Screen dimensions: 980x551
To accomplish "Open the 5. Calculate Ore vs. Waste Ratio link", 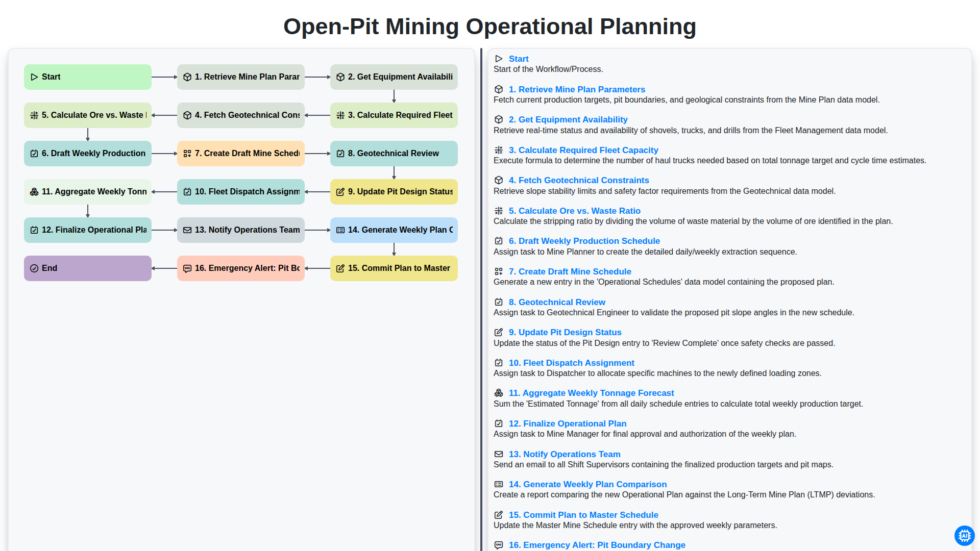I will click(574, 211).
